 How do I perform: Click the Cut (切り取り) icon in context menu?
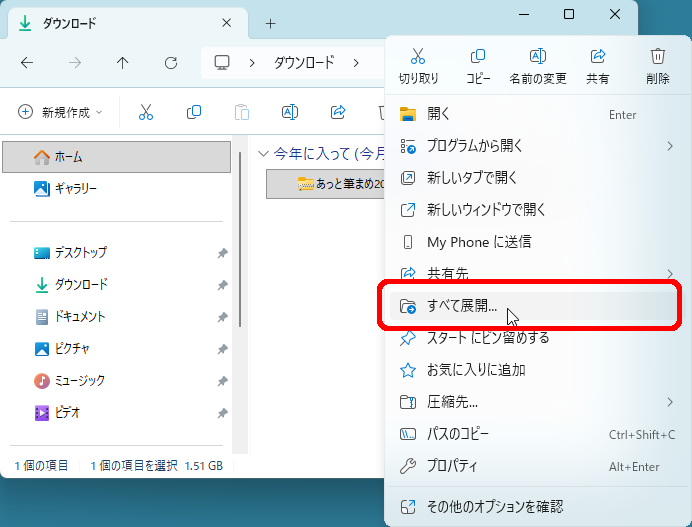point(418,57)
